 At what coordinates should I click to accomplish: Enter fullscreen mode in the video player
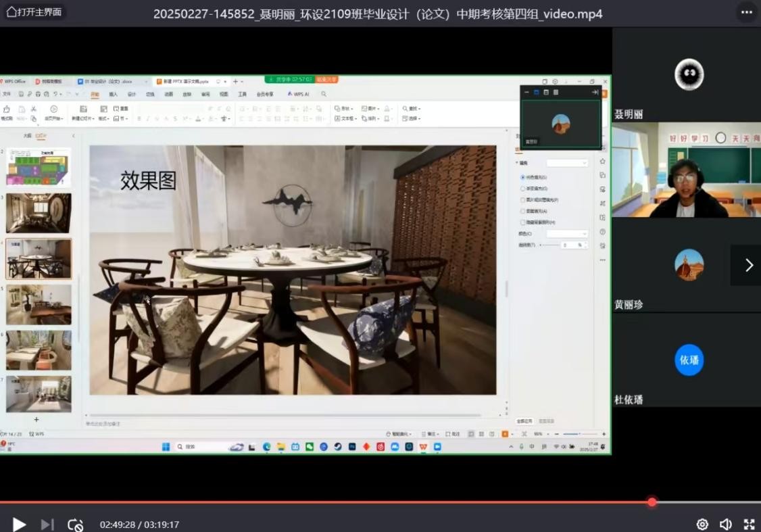tap(749, 525)
